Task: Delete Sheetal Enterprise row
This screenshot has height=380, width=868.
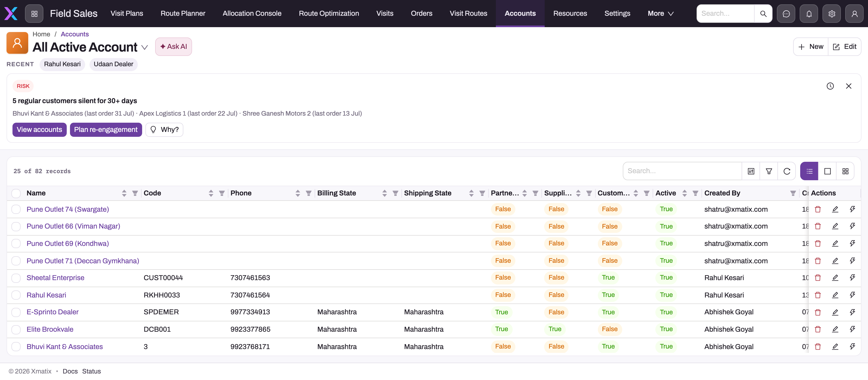Action: pos(818,278)
